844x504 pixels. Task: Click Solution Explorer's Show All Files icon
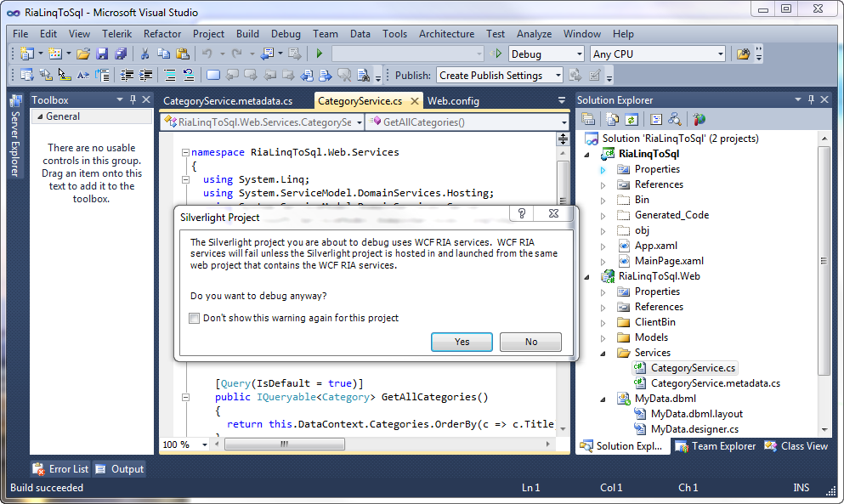[613, 119]
